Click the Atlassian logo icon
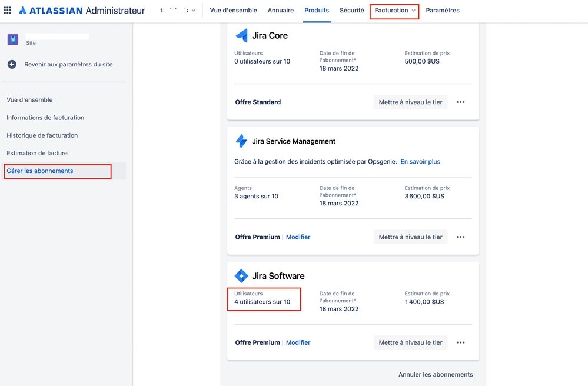Viewport: 588px width, 386px height. (22, 10)
